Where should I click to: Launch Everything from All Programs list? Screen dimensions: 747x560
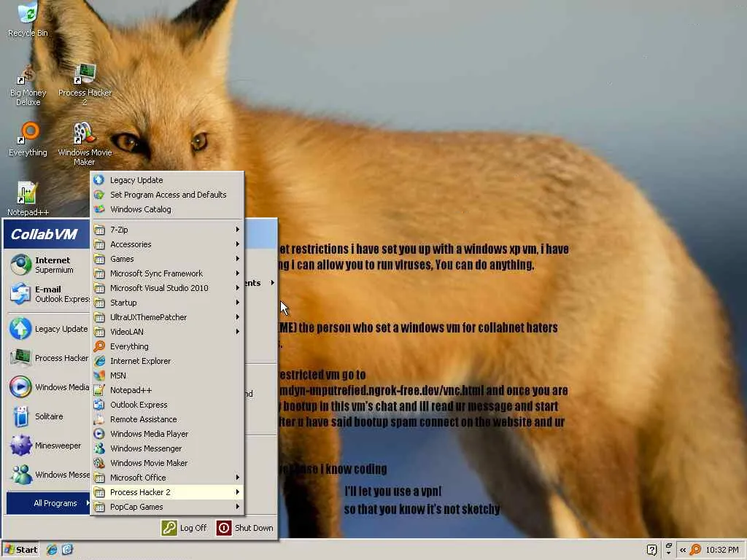[x=167, y=346]
